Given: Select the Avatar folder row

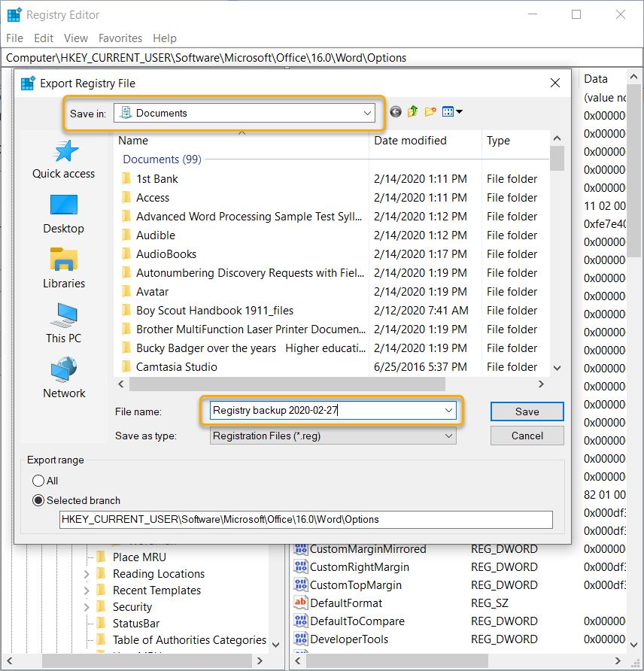Looking at the screenshot, I should tap(331, 292).
